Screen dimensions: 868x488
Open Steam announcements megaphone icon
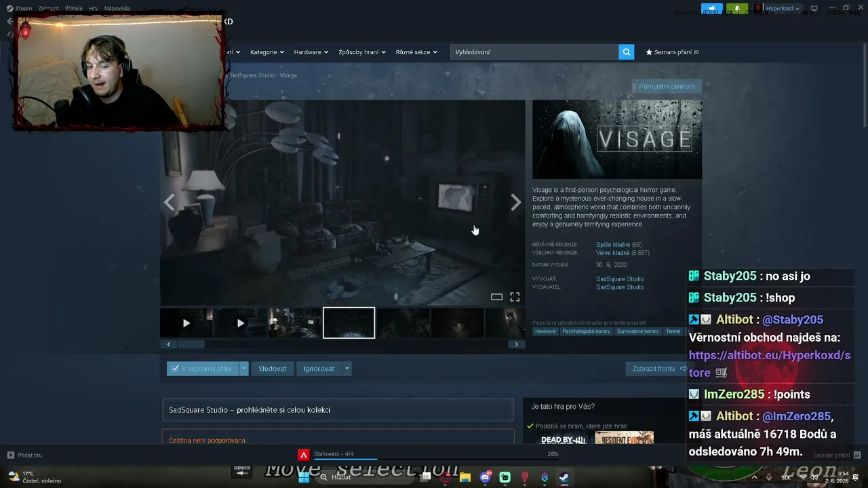(x=713, y=9)
